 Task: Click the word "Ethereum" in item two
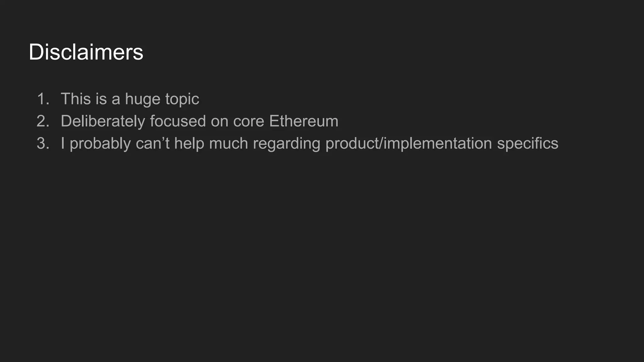tap(303, 121)
